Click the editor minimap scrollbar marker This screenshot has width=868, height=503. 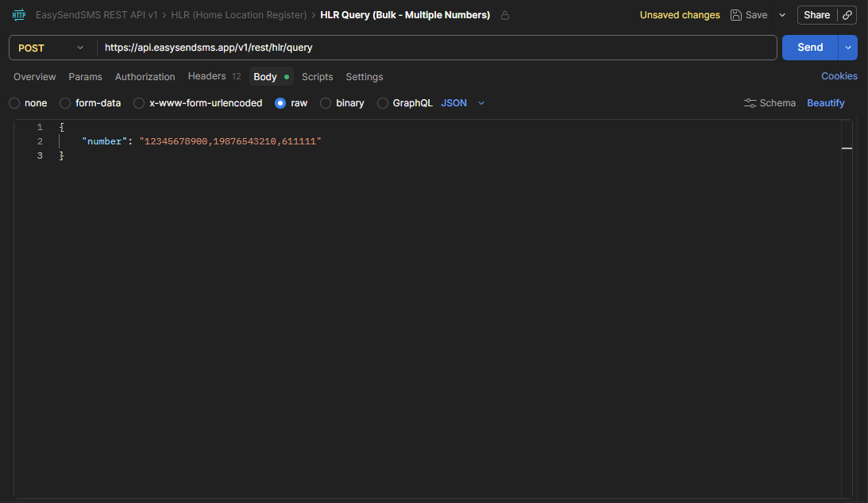click(x=847, y=148)
